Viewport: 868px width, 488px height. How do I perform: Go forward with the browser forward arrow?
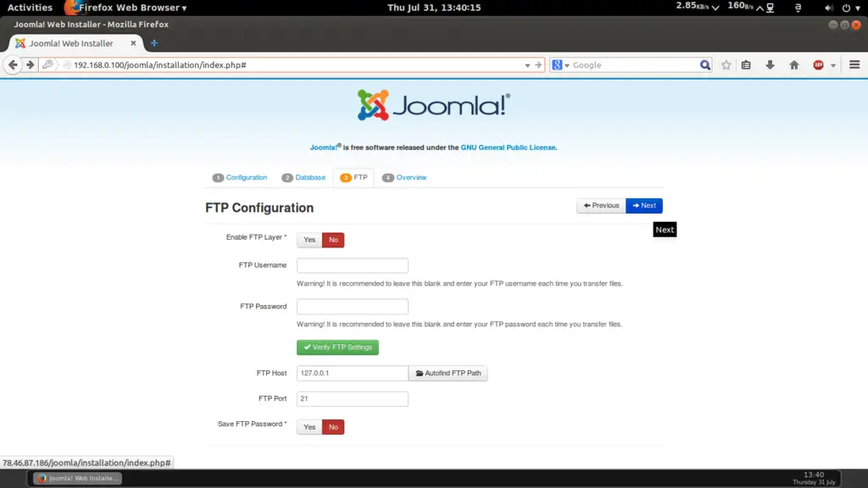coord(30,64)
